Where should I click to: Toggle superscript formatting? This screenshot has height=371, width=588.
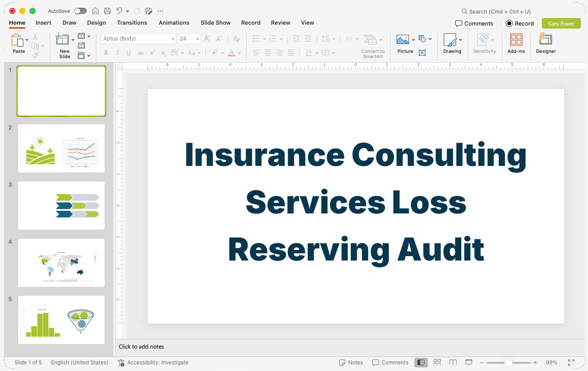(x=152, y=52)
